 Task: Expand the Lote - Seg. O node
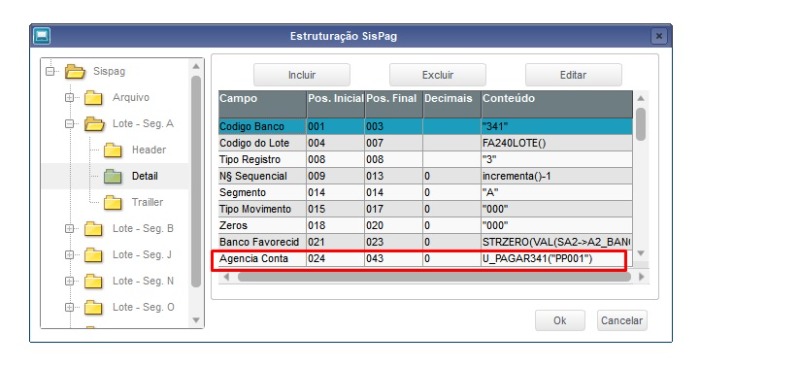pyautogui.click(x=69, y=307)
